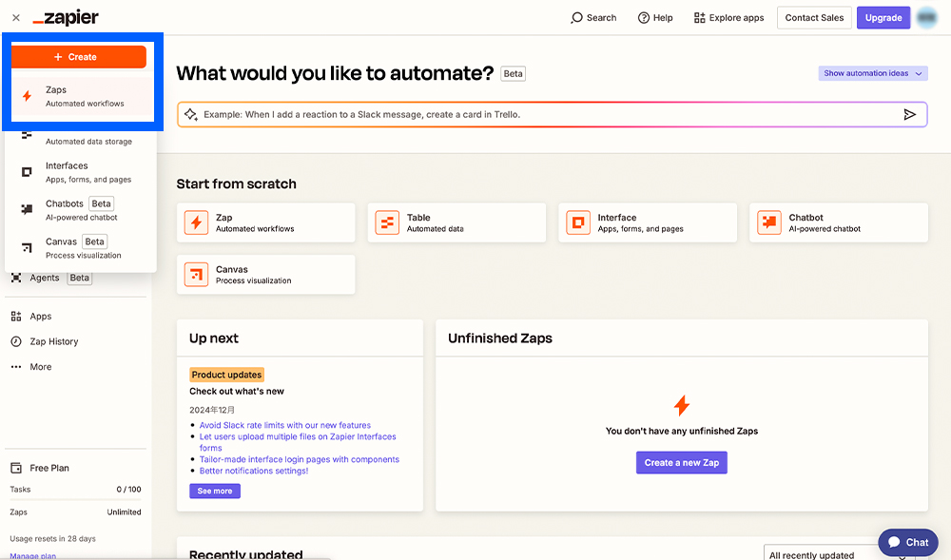Click the lightning icon in Unfinished Zaps

click(682, 405)
